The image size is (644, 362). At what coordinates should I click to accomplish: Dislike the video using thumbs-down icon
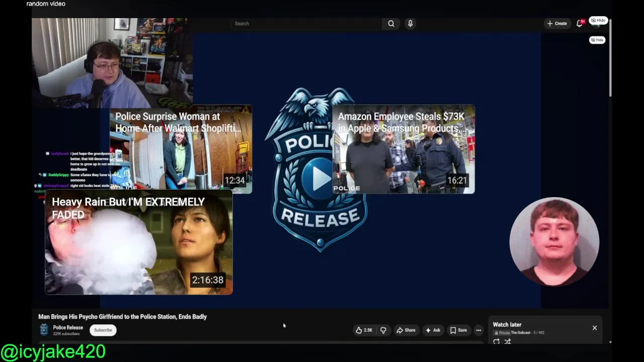383,330
